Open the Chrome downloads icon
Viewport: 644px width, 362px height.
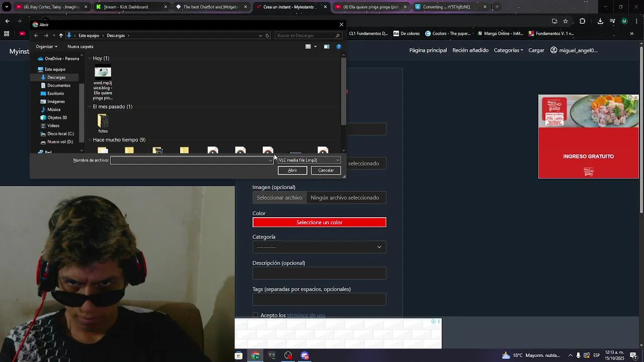click(x=600, y=21)
